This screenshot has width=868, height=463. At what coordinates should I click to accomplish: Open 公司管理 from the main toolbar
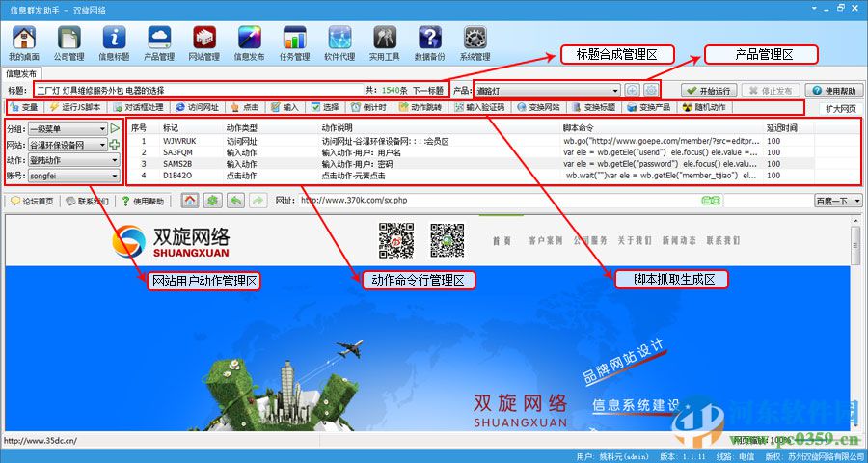point(69,43)
